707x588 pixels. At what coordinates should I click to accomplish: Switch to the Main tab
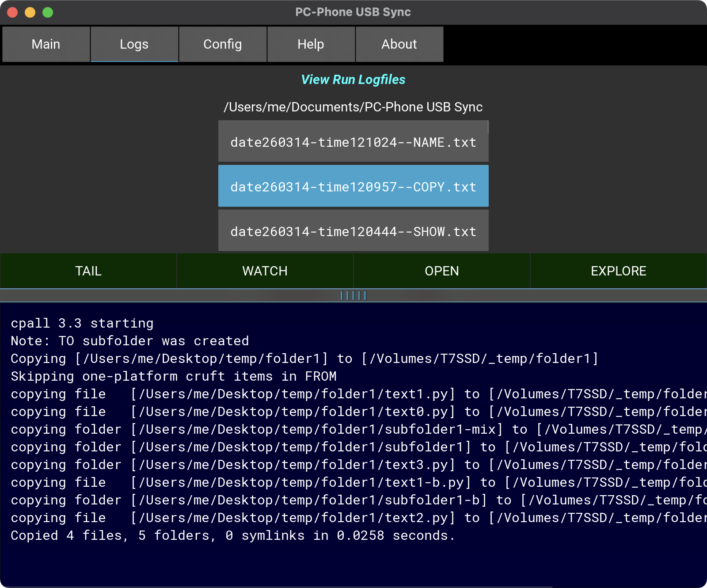click(46, 44)
